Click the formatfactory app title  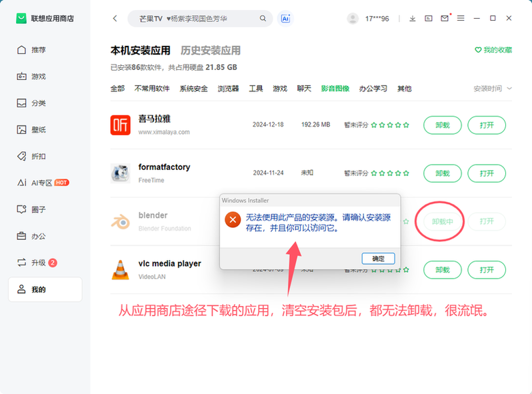click(x=164, y=167)
